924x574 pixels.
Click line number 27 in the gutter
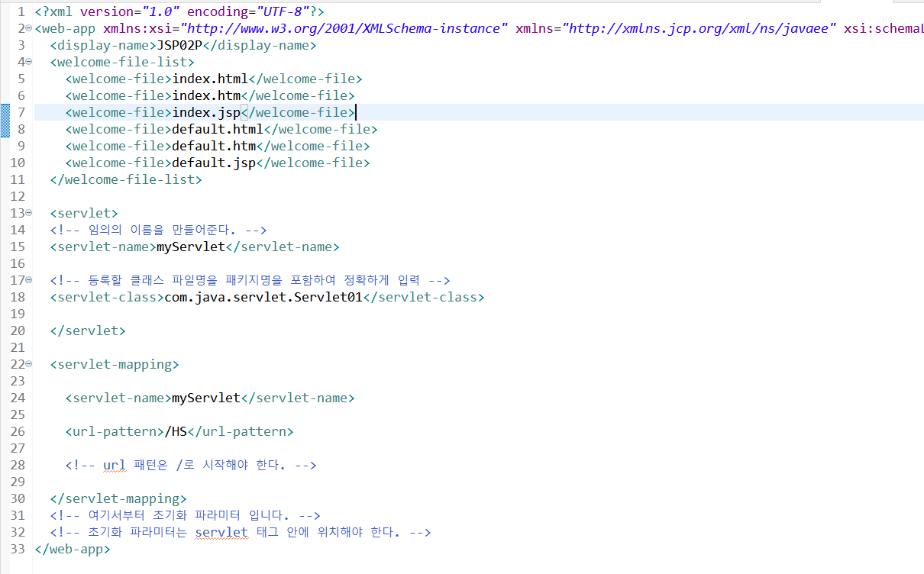[x=18, y=448]
